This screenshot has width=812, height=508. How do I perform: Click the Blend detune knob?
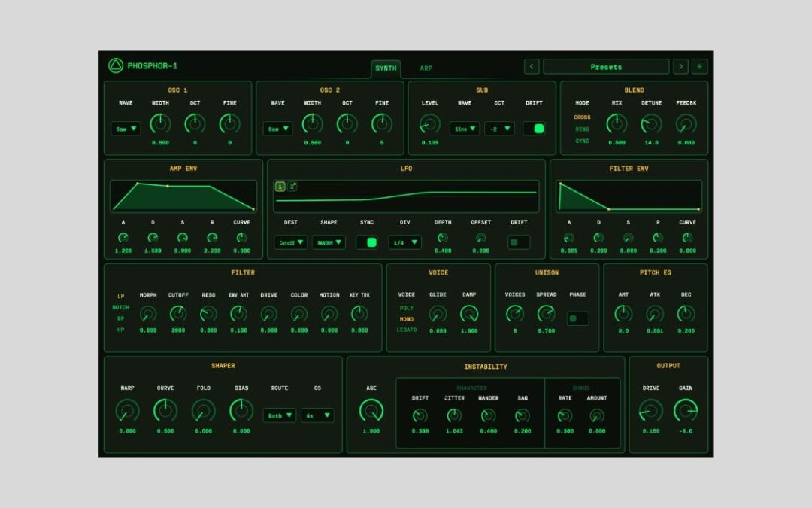(x=651, y=124)
